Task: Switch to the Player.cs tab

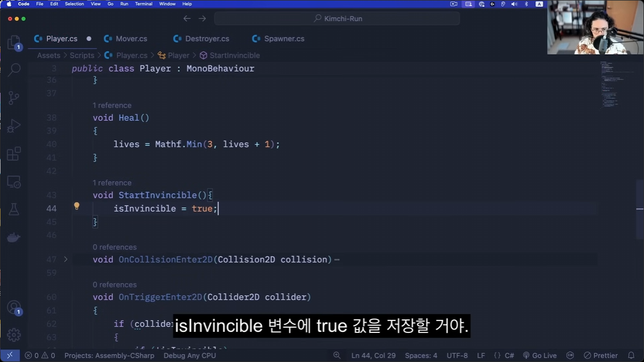Action: pos(61,39)
